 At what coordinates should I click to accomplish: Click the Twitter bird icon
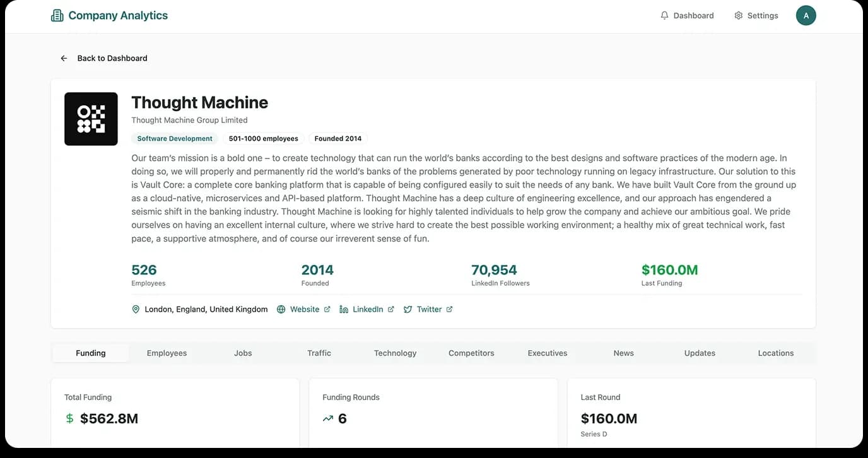[408, 309]
